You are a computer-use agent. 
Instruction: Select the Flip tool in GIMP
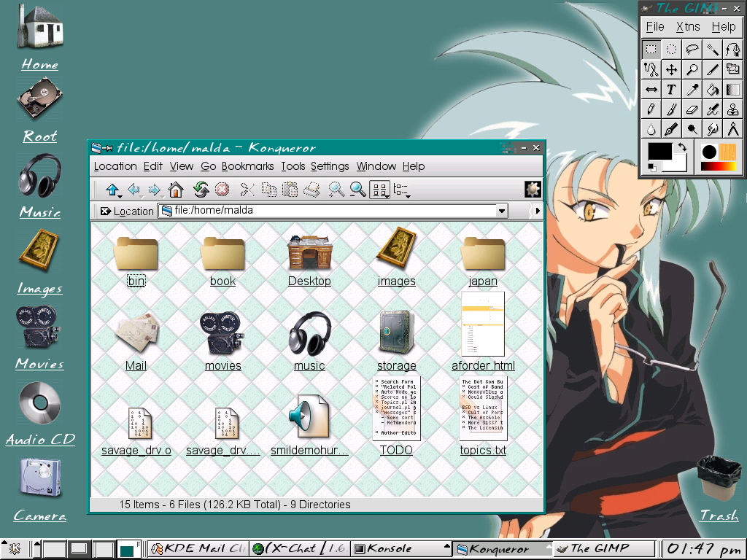tap(651, 90)
